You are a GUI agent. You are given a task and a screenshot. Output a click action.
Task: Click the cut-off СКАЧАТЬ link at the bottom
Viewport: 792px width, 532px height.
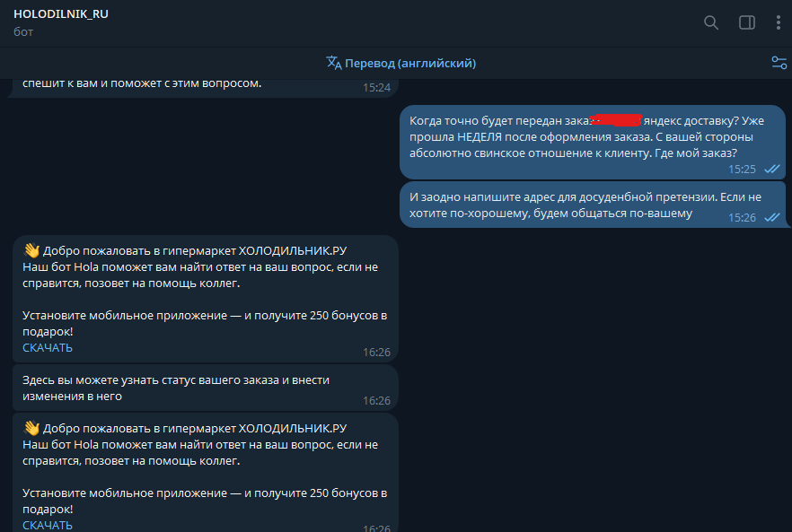click(48, 526)
